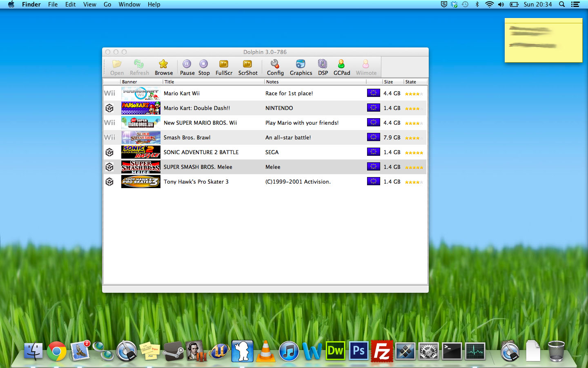Sort the list by the Banner column
The height and width of the screenshot is (368, 588).
(x=141, y=82)
